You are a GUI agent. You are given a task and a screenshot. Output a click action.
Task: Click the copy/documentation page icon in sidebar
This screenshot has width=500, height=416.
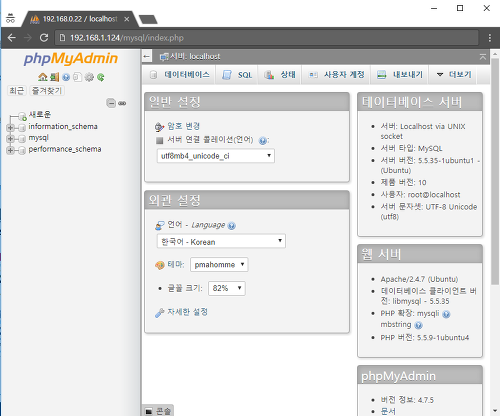tap(77, 77)
